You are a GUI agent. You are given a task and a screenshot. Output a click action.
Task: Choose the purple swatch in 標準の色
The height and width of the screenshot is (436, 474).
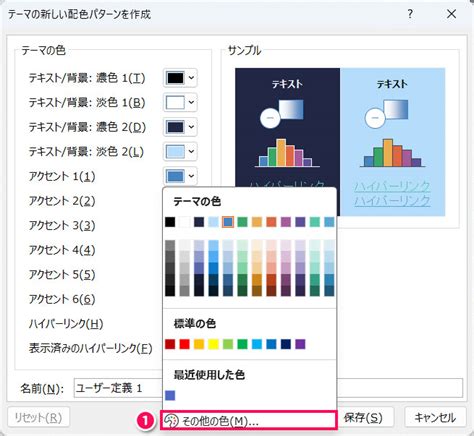tap(300, 344)
